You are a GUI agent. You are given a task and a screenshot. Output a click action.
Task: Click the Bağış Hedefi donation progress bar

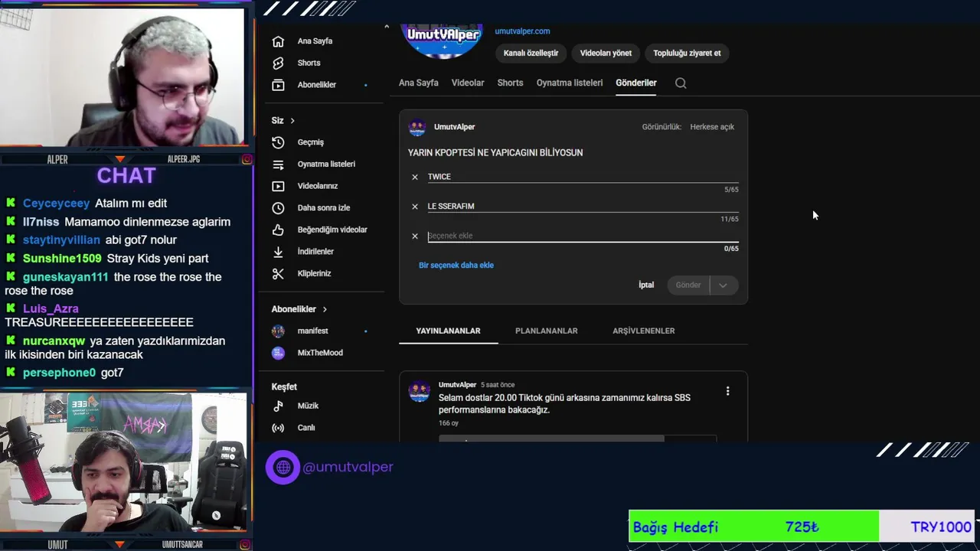point(801,527)
